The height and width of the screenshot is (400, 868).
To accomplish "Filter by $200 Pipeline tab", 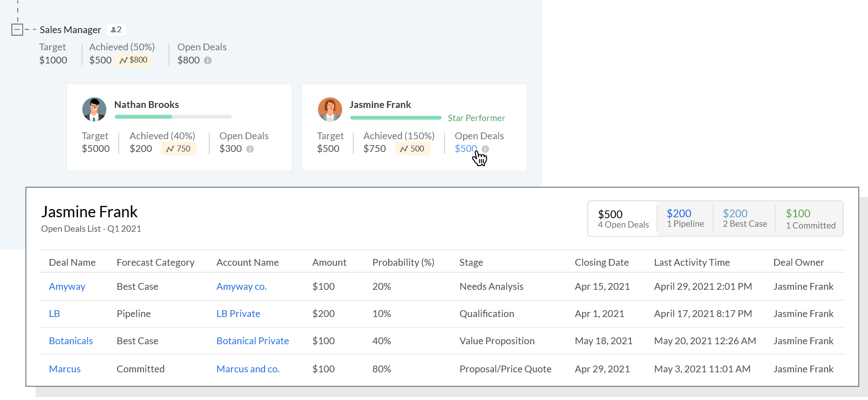I will tap(685, 218).
